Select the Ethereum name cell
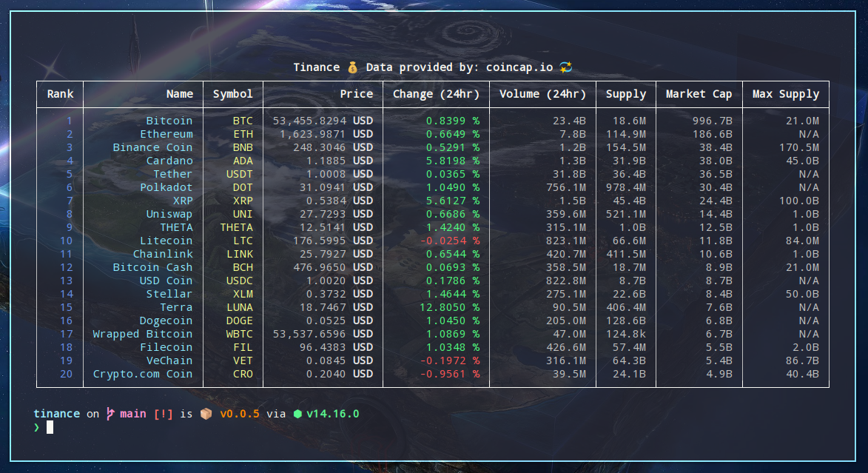Viewport: 868px width, 473px height. 166,134
